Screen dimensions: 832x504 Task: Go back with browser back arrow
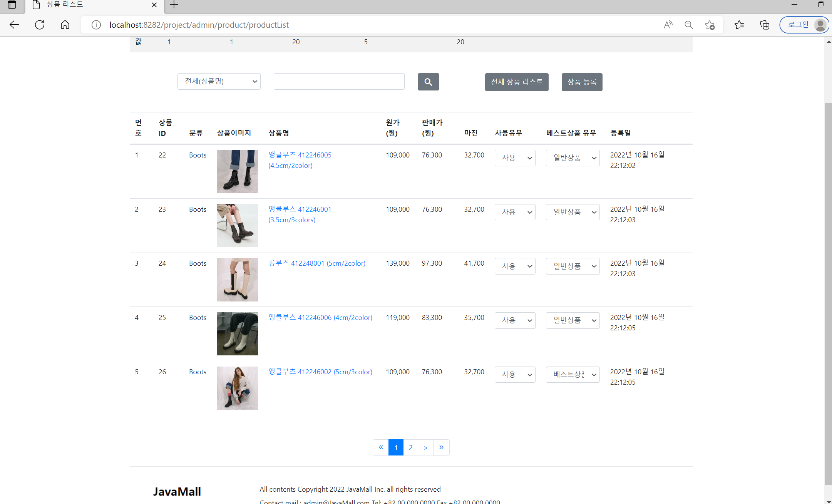tap(14, 25)
